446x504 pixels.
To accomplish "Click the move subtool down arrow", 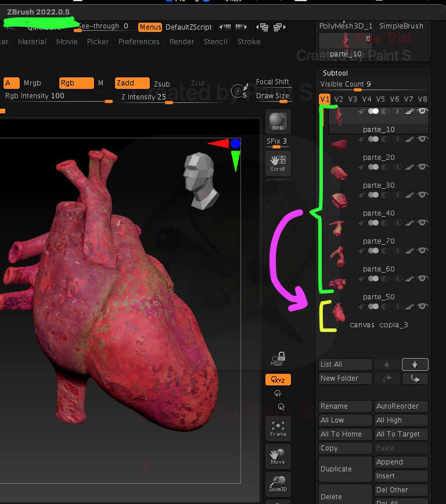I will [415, 364].
